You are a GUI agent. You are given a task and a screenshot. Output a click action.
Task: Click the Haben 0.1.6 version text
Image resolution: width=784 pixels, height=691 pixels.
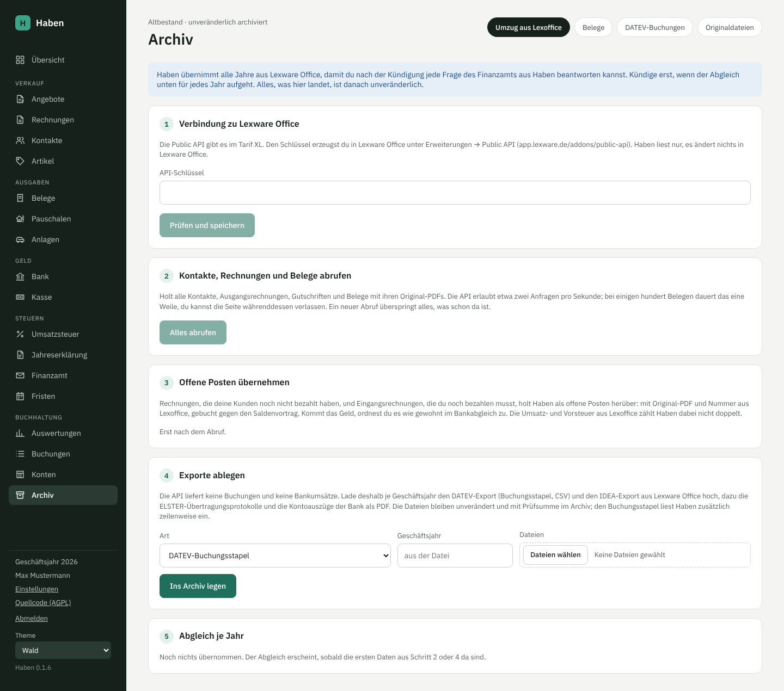(33, 668)
